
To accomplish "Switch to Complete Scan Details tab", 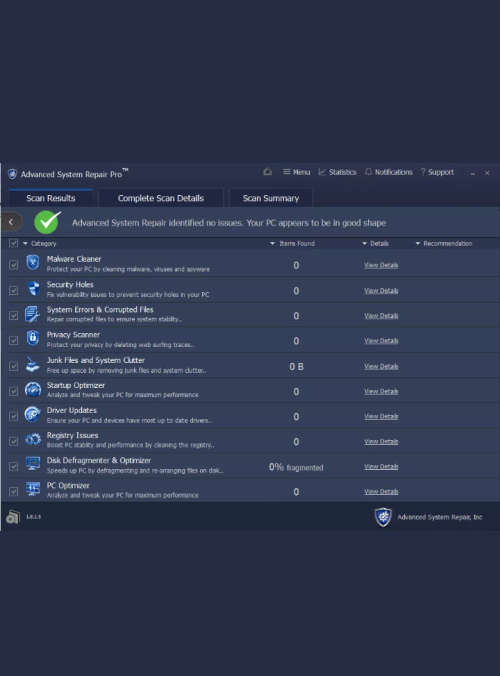I will point(161,198).
